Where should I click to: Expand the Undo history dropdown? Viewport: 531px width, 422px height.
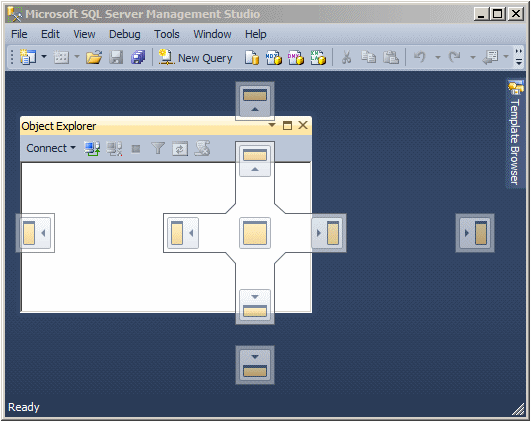[438, 57]
